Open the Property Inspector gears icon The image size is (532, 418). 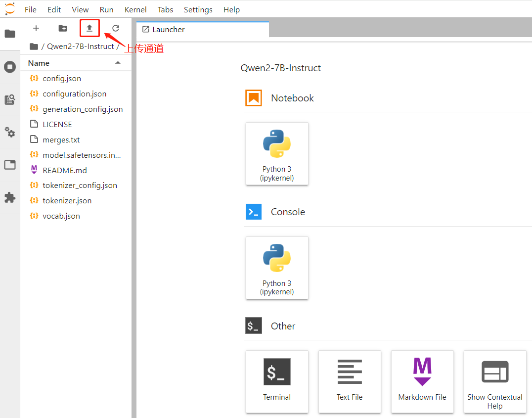click(10, 132)
